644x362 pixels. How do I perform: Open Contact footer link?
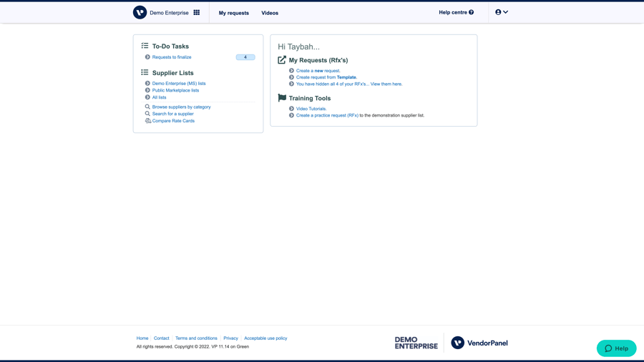point(162,338)
